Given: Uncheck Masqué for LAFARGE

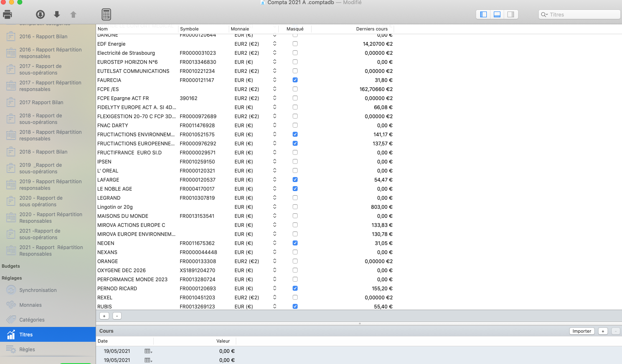Looking at the screenshot, I should tap(295, 180).
